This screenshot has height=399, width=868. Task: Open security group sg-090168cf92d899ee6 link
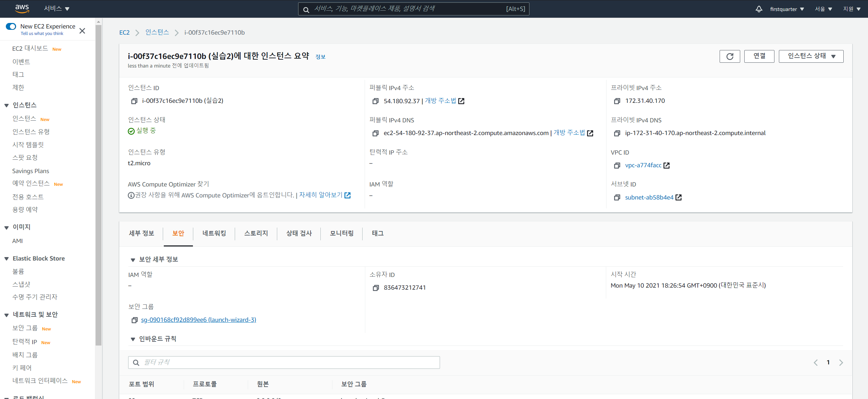click(199, 320)
